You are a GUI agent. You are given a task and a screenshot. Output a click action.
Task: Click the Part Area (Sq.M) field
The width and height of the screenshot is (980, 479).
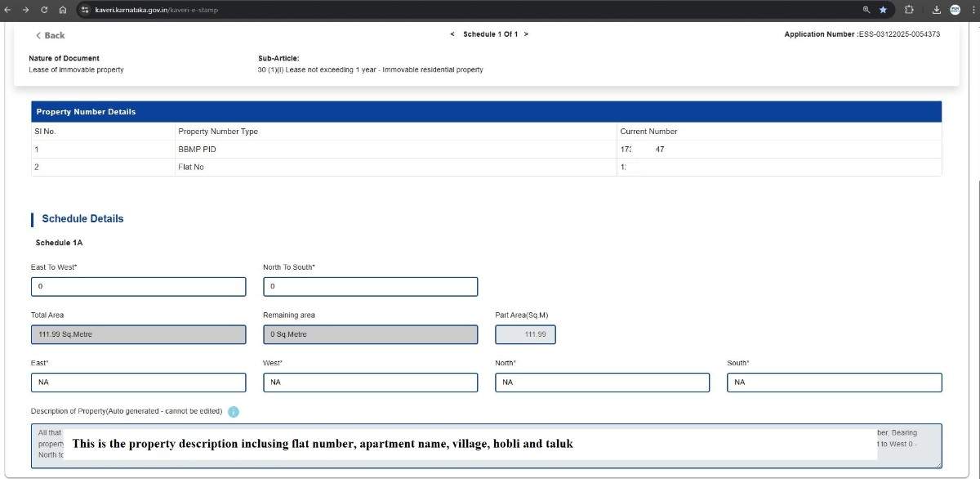525,334
